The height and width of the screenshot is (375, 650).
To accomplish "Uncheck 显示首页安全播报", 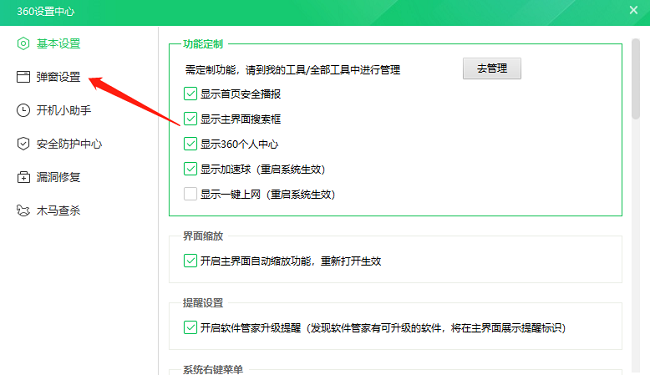I will [x=190, y=94].
